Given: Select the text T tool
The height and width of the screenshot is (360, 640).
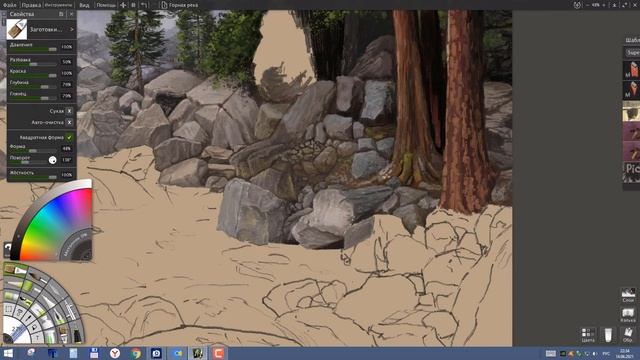Looking at the screenshot, I should point(37,338).
